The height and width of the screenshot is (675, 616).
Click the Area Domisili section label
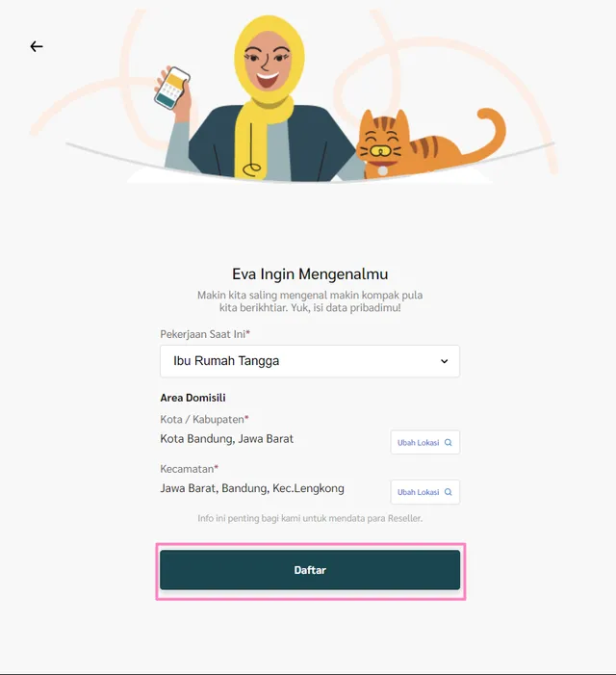[x=192, y=398]
